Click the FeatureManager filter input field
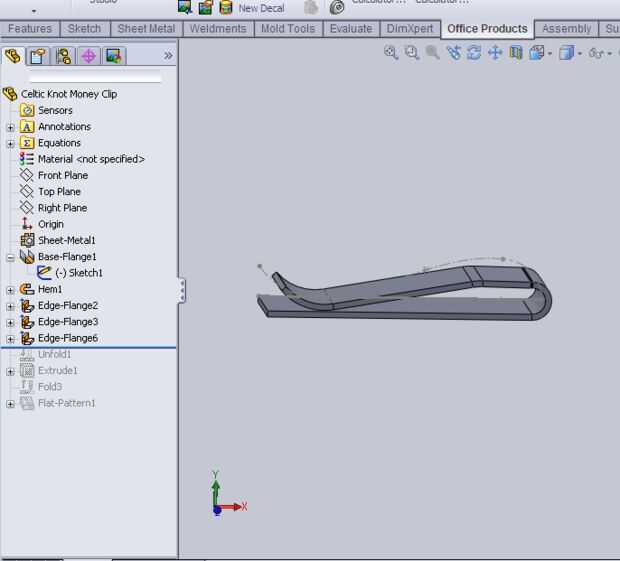This screenshot has width=620, height=561. tap(95, 77)
